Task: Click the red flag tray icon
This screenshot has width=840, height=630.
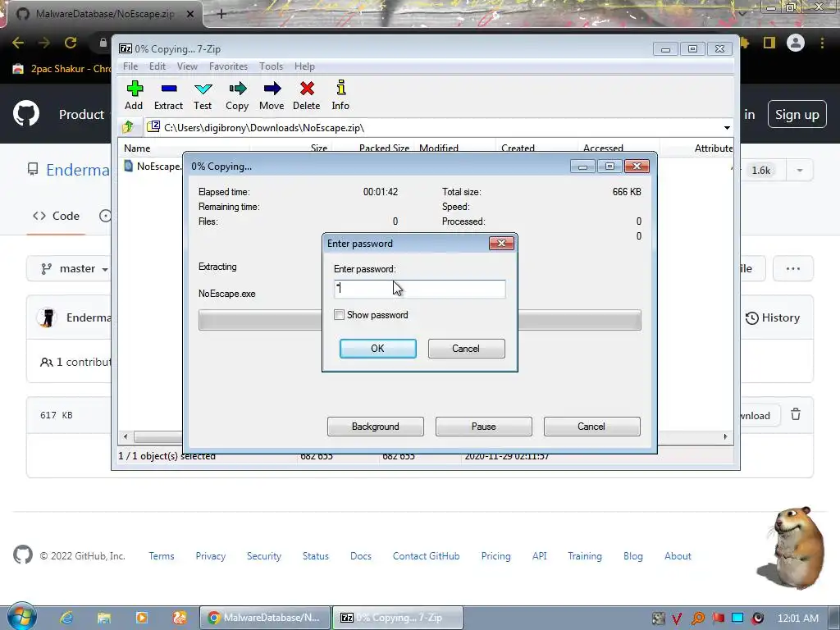Action: pos(718,619)
